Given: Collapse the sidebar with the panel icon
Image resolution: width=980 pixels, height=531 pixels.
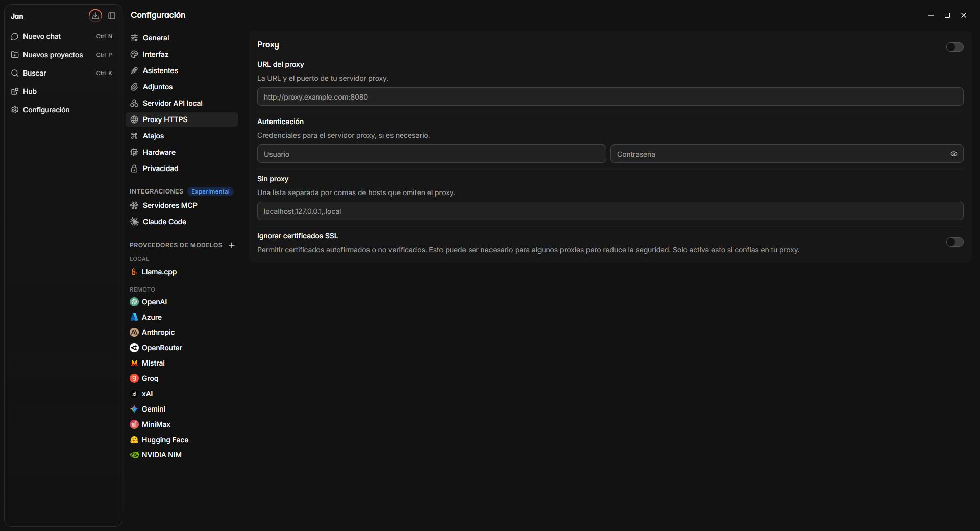Looking at the screenshot, I should 112,16.
